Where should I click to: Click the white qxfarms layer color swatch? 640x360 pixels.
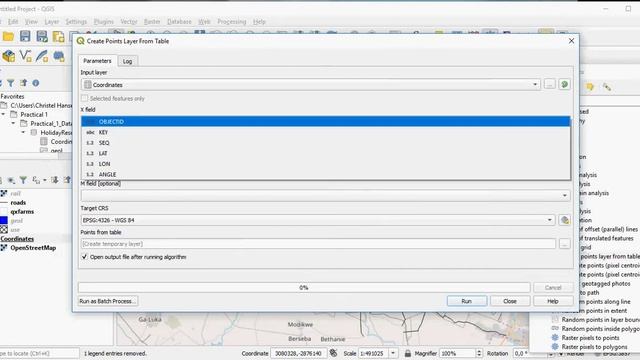(4, 211)
